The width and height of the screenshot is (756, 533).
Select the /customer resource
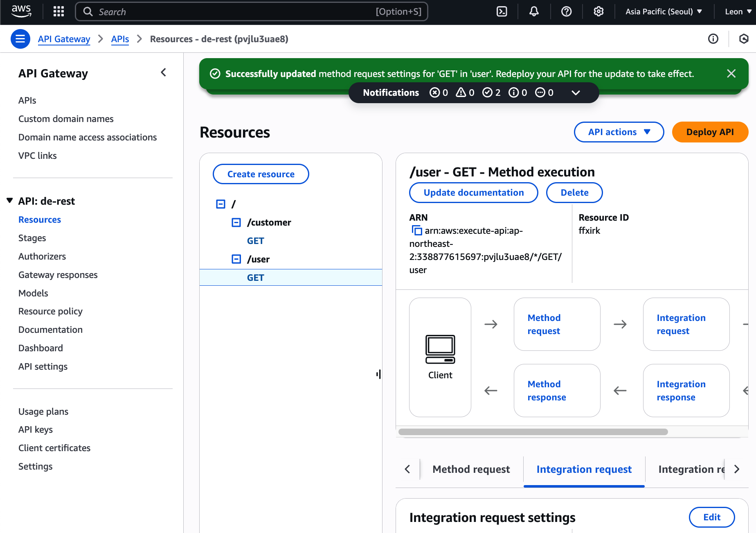point(269,222)
